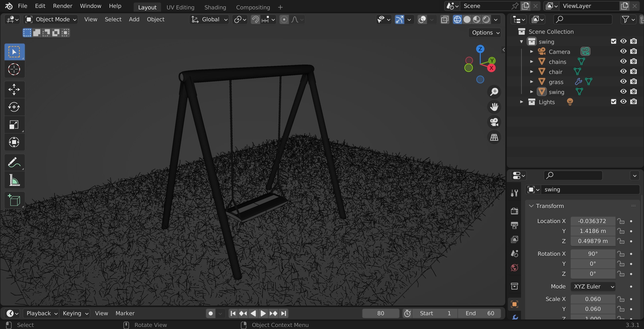Add a new workspace tab
This screenshot has width=644, height=329.
280,7
